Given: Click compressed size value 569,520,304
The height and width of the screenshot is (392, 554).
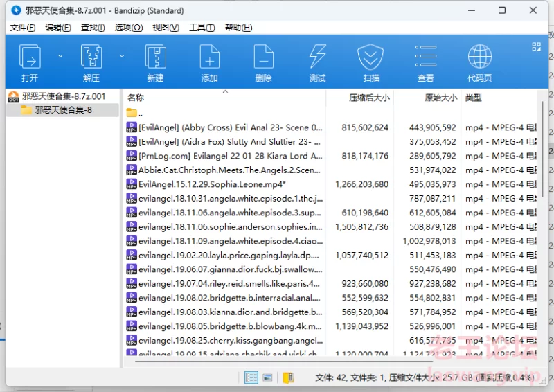Looking at the screenshot, I should tap(365, 312).
